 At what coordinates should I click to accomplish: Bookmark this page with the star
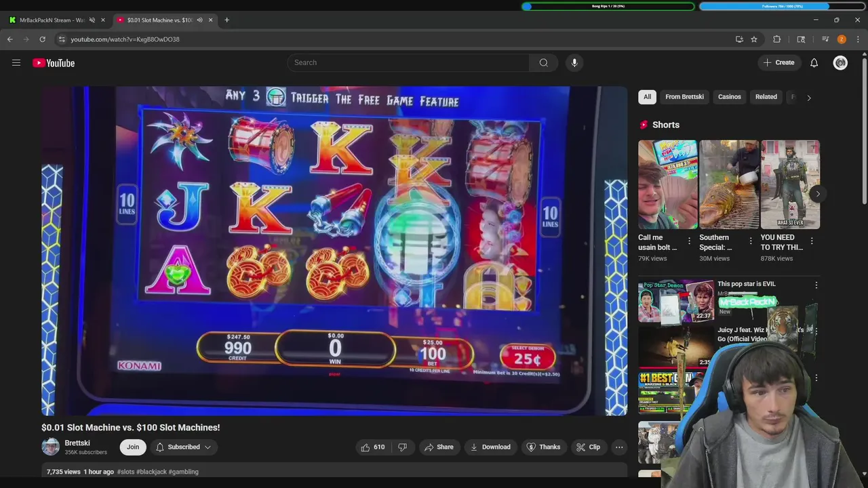753,39
